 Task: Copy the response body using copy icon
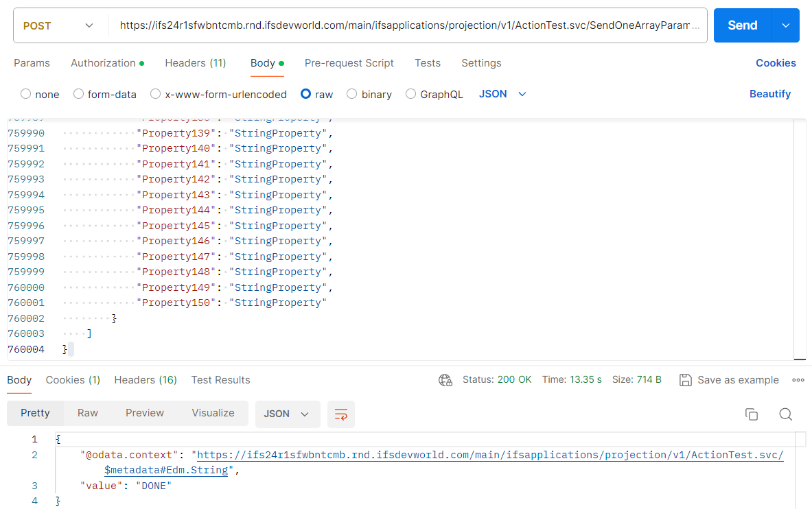click(752, 414)
